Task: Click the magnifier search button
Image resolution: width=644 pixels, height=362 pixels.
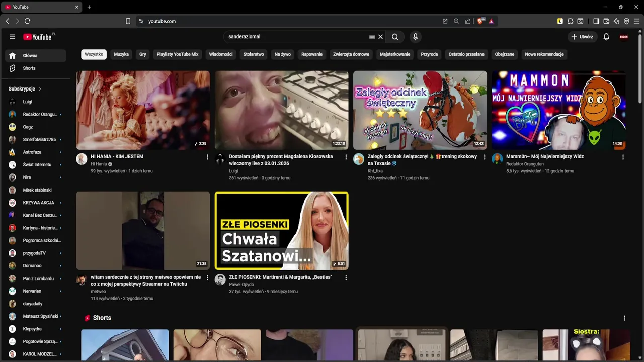Action: (x=395, y=37)
